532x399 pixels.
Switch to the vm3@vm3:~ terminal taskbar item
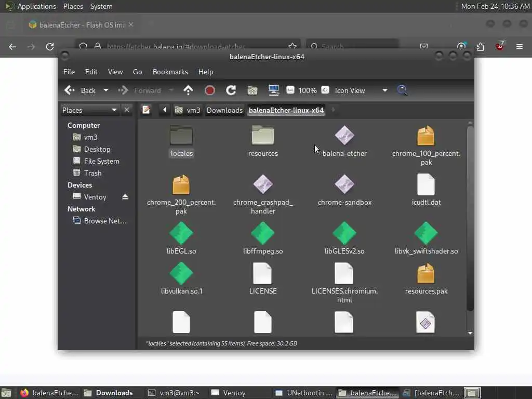point(174,393)
